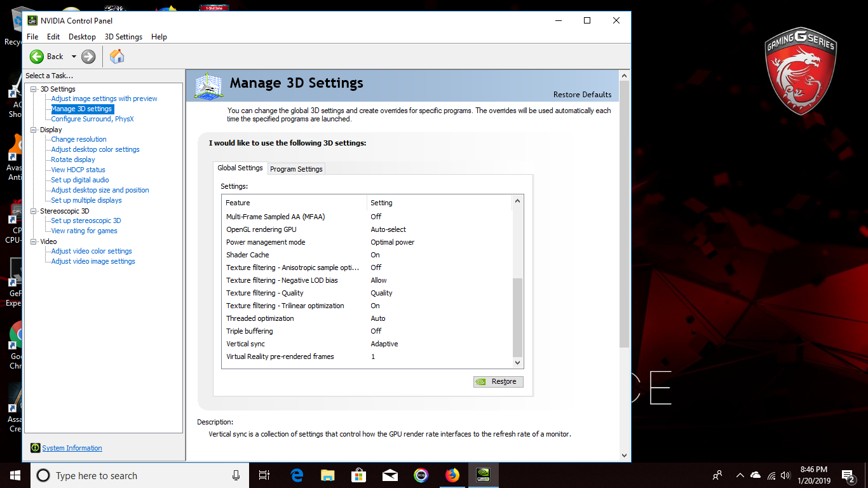Open Rotate display page
Image resolution: width=868 pixels, height=488 pixels.
(73, 159)
